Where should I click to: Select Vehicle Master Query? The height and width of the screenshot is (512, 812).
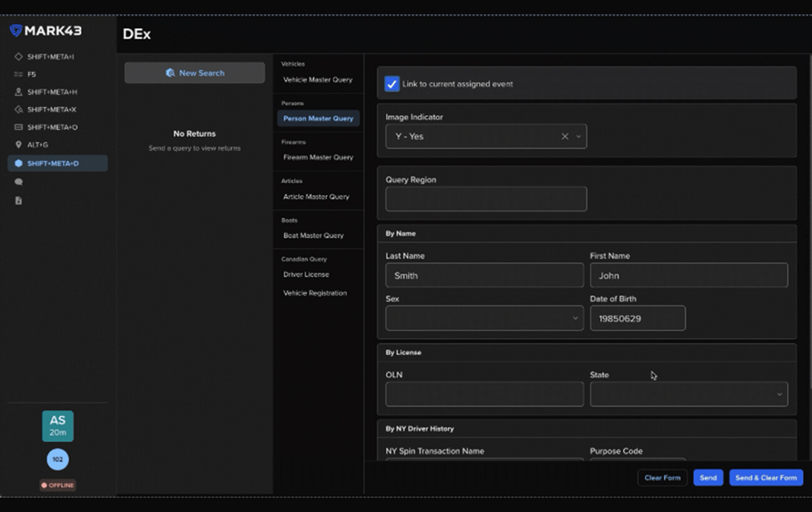tap(318, 80)
